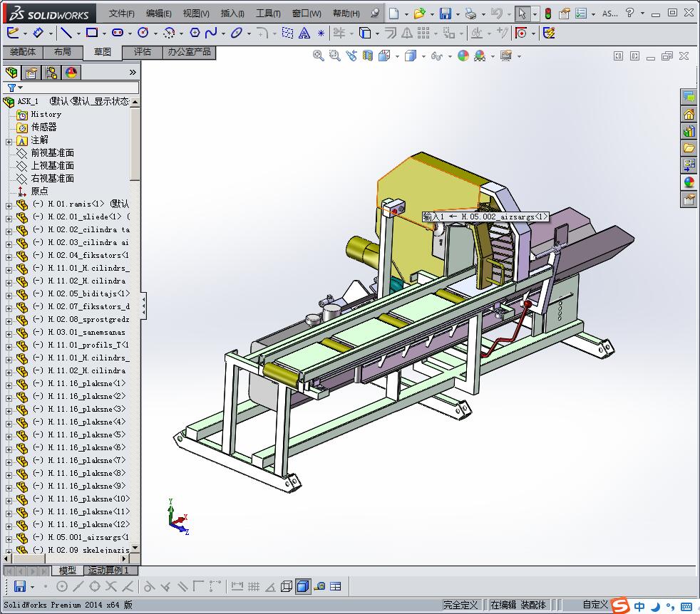Open the display style dropdown arrow
700x614 pixels.
(423, 56)
